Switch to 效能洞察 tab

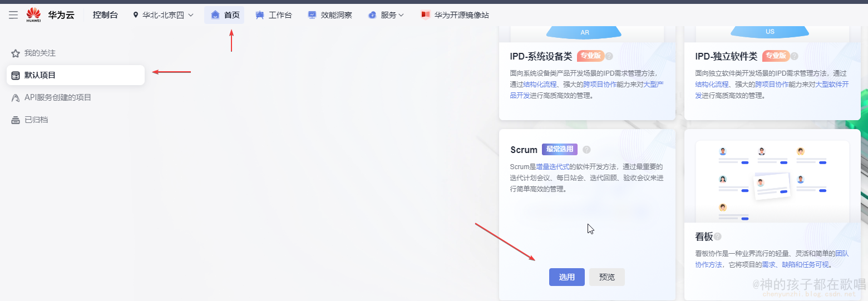pyautogui.click(x=329, y=15)
